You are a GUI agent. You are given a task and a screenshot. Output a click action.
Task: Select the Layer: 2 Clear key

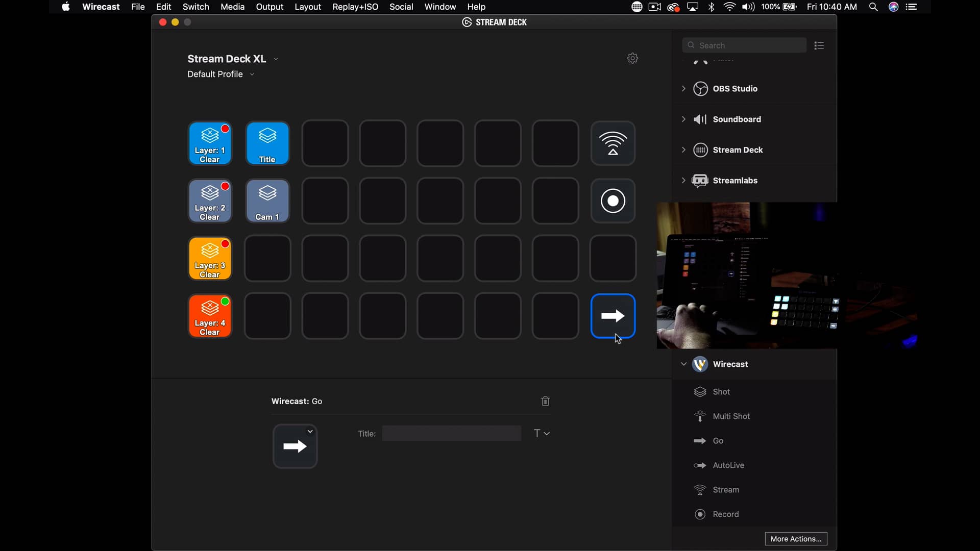[x=210, y=201]
